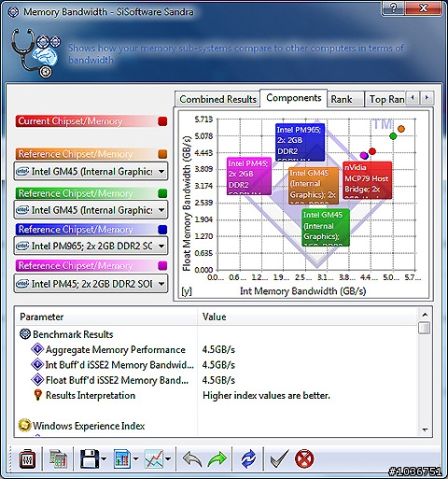Click the results list scrollbar thumb

click(425, 328)
